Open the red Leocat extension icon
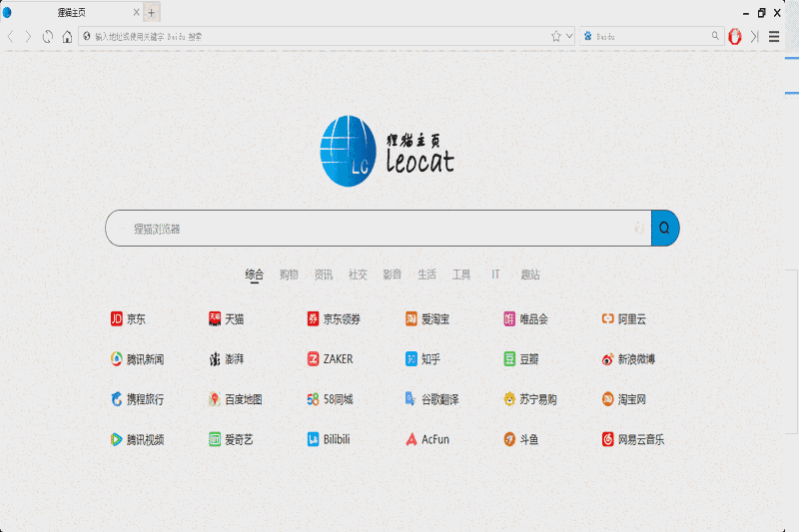This screenshot has width=799, height=532. 735,37
